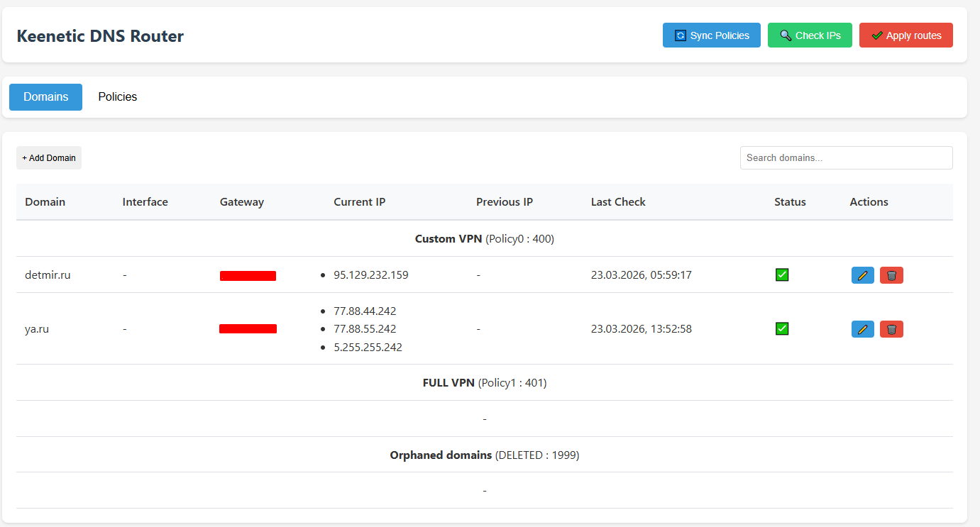This screenshot has width=980, height=527.
Task: Open the Domains tab
Action: click(x=45, y=97)
